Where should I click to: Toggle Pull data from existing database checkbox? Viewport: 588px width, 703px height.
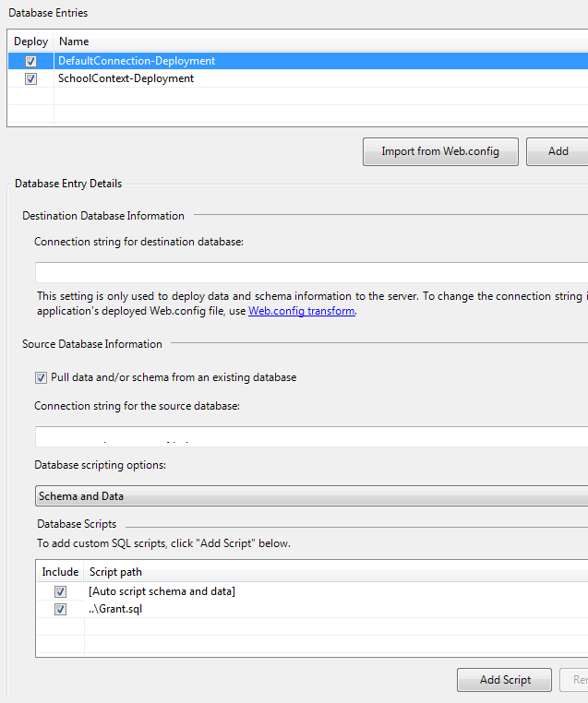(x=41, y=377)
